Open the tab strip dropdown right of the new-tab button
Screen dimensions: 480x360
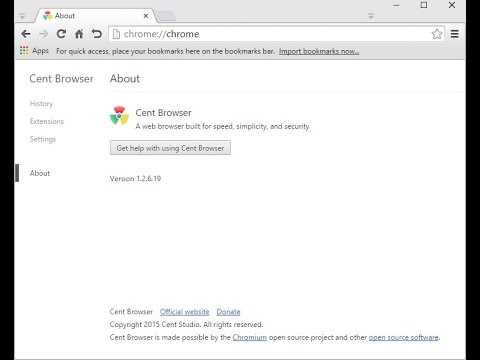click(371, 16)
